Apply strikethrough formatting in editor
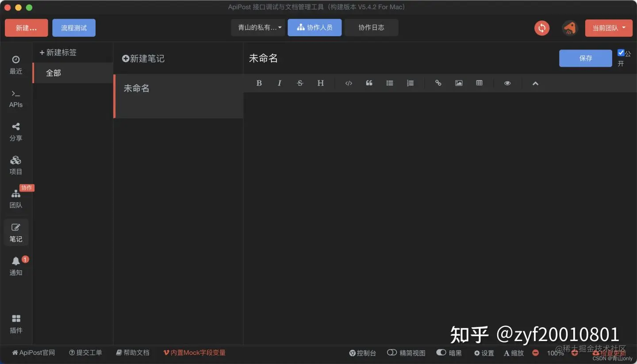This screenshot has width=637, height=364. click(x=300, y=83)
